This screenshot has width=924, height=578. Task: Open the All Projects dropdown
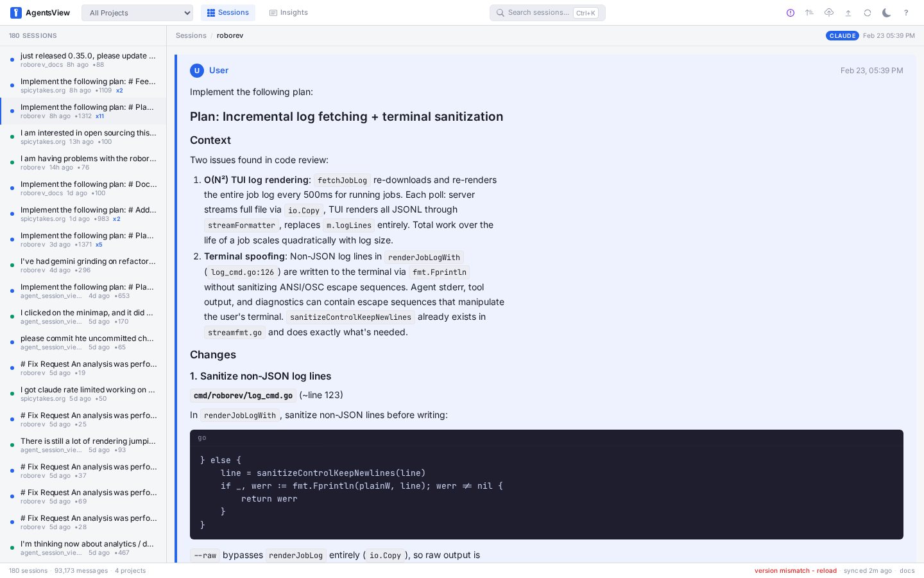pos(137,12)
